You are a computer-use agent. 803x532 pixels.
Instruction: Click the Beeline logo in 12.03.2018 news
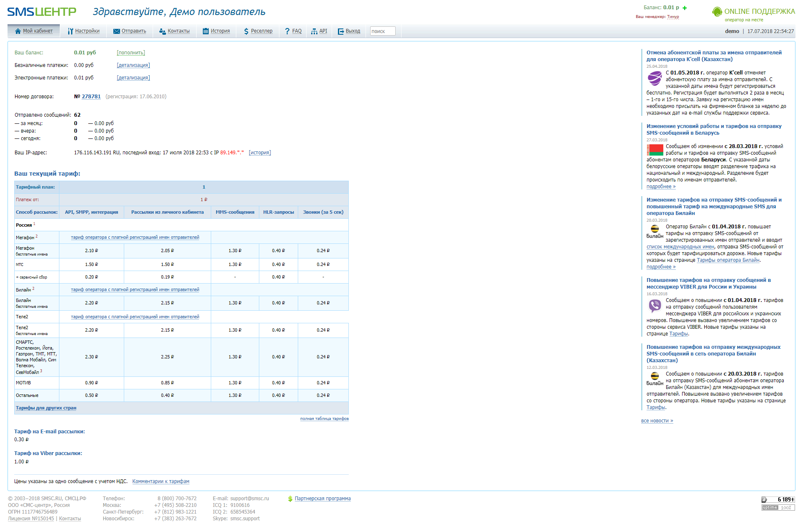tap(655, 379)
